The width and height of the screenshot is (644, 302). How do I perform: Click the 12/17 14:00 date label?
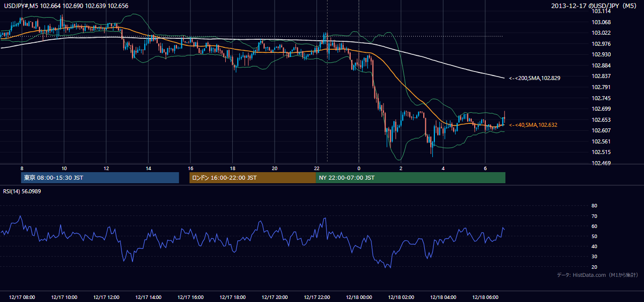click(x=148, y=297)
